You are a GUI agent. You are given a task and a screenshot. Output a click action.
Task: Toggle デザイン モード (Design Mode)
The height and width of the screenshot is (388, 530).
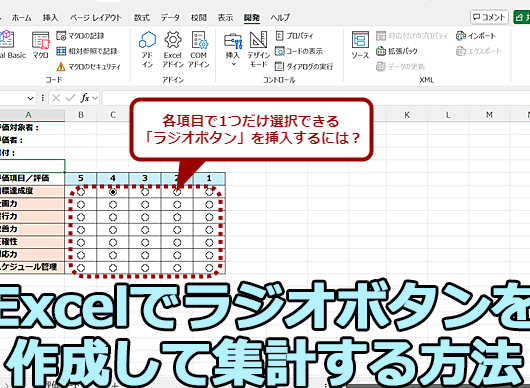click(x=259, y=50)
